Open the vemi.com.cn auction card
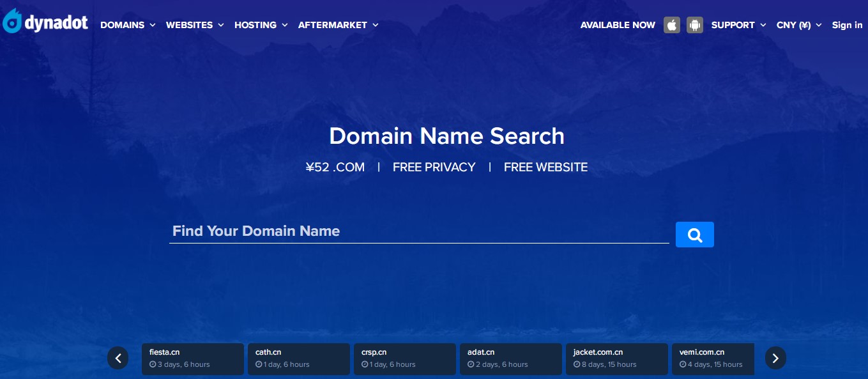 713,359
